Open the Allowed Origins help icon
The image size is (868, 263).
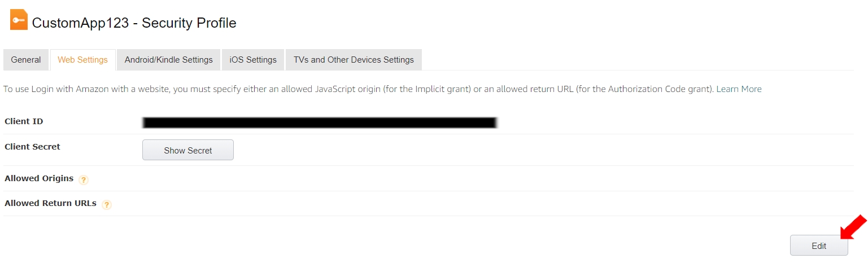[84, 180]
